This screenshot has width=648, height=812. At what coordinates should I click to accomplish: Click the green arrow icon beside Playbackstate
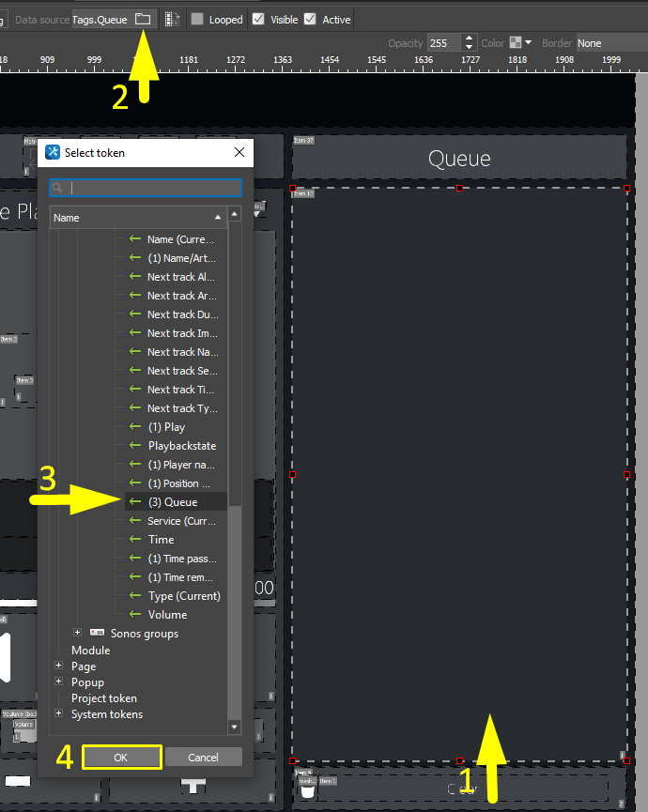135,446
